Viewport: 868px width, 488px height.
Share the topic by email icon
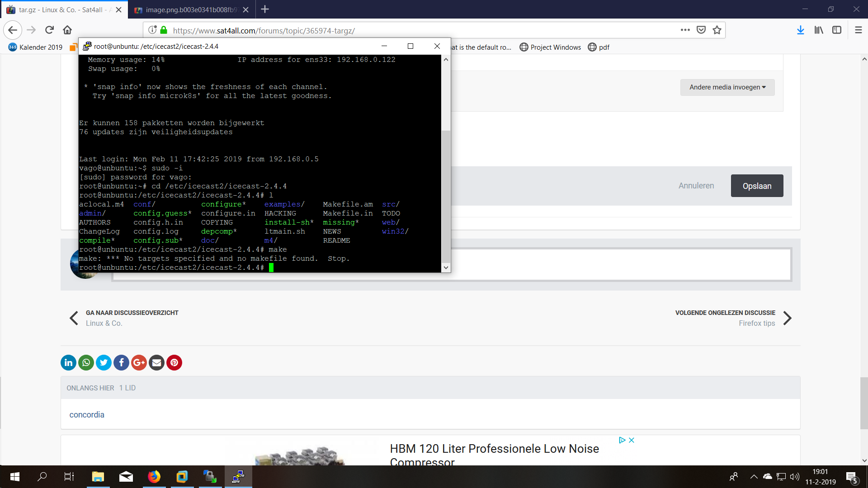[x=156, y=362]
